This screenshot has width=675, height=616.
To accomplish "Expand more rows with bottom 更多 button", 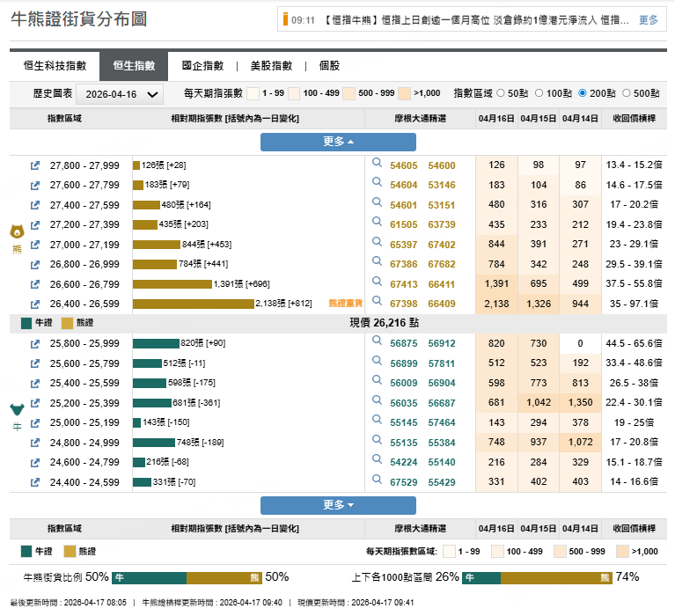I will 338,505.
